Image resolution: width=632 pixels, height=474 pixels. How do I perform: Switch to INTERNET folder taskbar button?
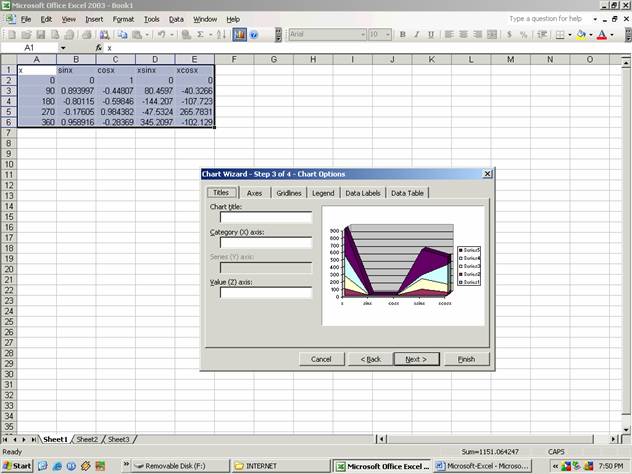pyautogui.click(x=281, y=466)
